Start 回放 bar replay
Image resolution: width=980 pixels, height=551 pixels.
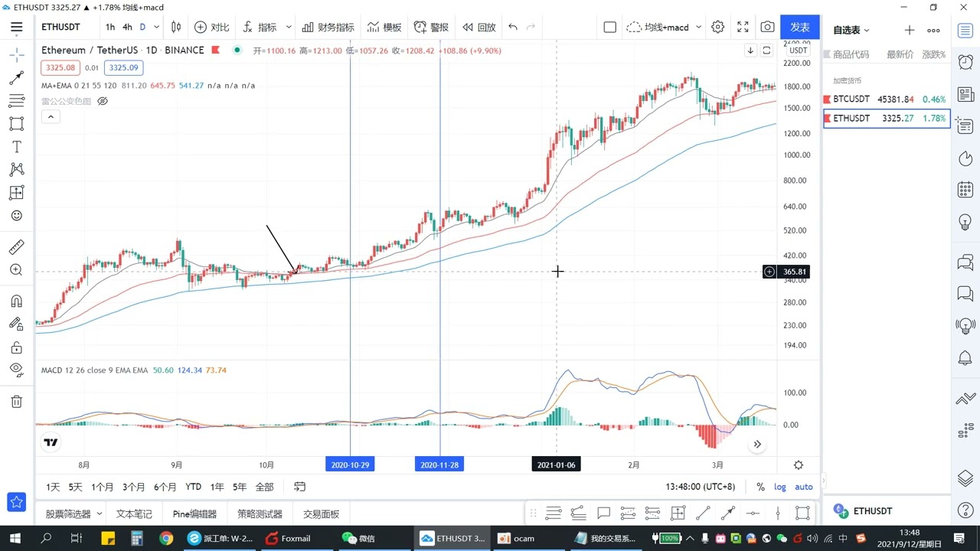(x=479, y=27)
